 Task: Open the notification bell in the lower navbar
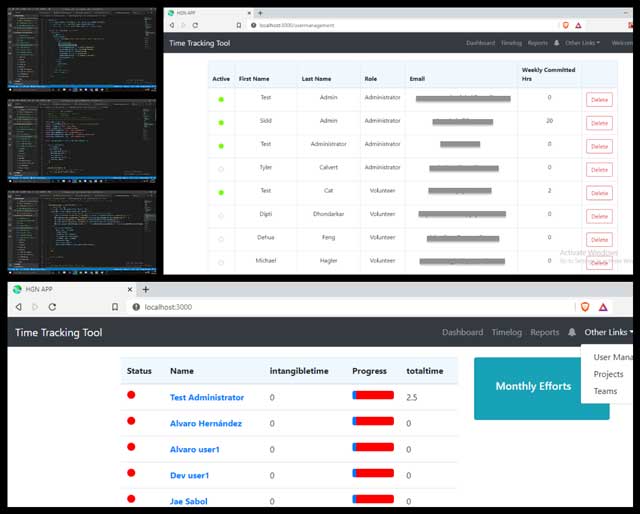coord(572,332)
